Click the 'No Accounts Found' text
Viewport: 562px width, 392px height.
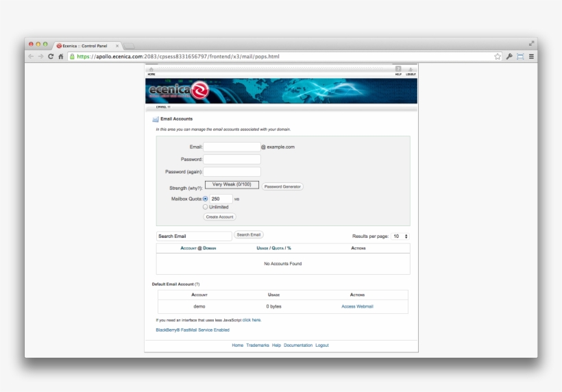(x=283, y=264)
